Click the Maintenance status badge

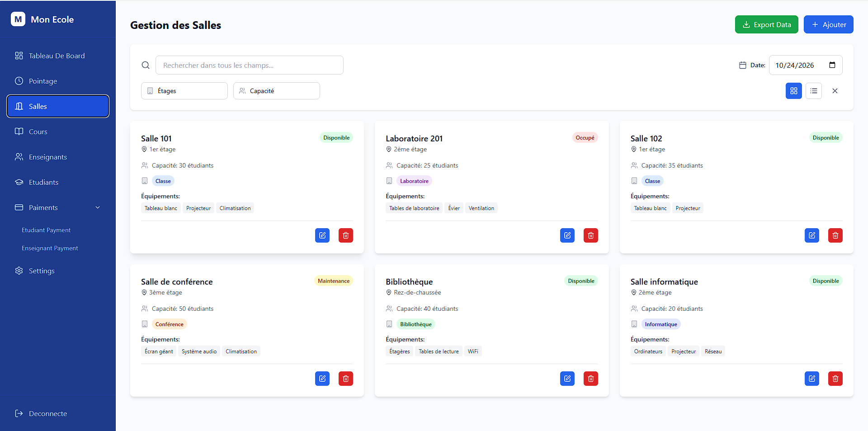pyautogui.click(x=334, y=281)
